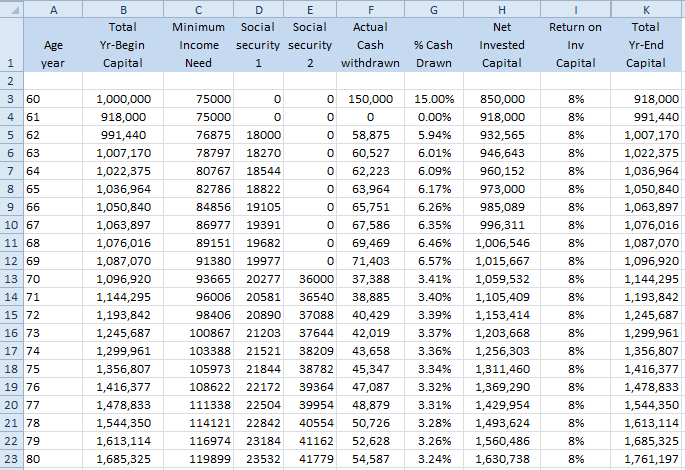
Task: Select the cell with 1,000,000 starting capital
Action: coord(123,99)
